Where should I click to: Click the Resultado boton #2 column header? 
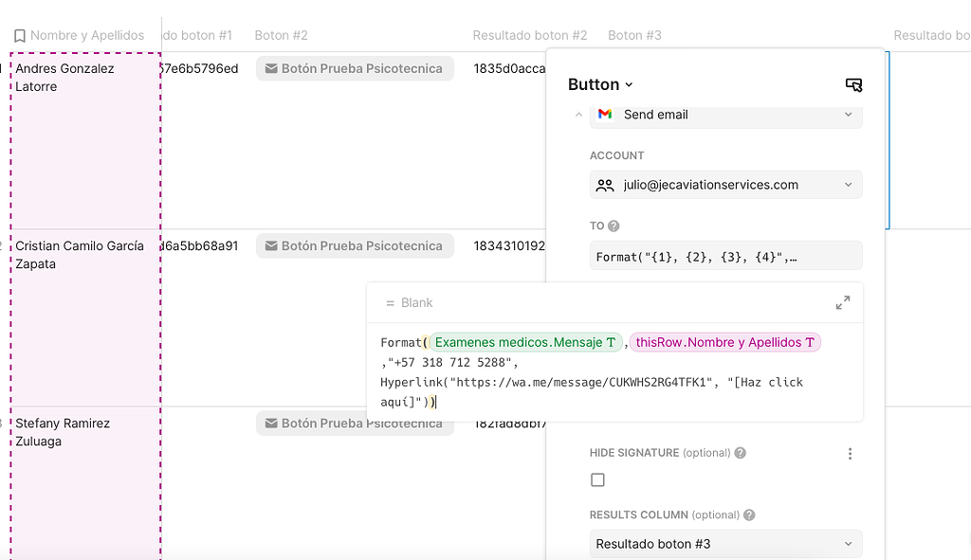click(x=529, y=35)
